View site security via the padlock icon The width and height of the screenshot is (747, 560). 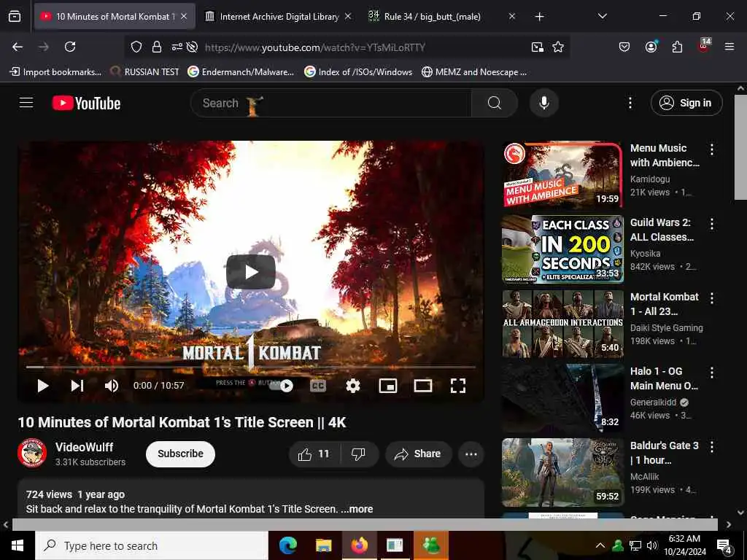pyautogui.click(x=156, y=47)
